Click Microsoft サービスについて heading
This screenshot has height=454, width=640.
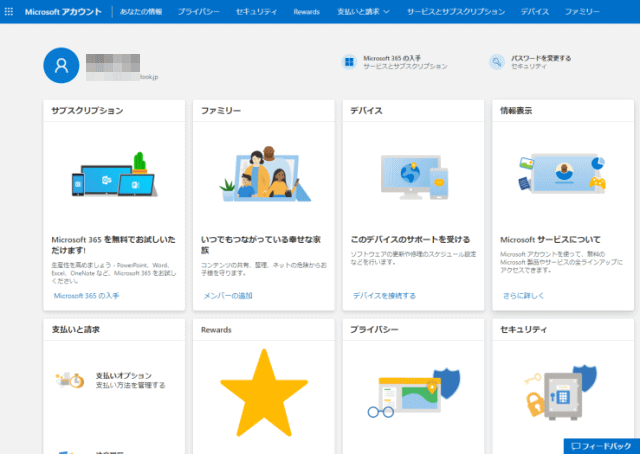pos(550,239)
